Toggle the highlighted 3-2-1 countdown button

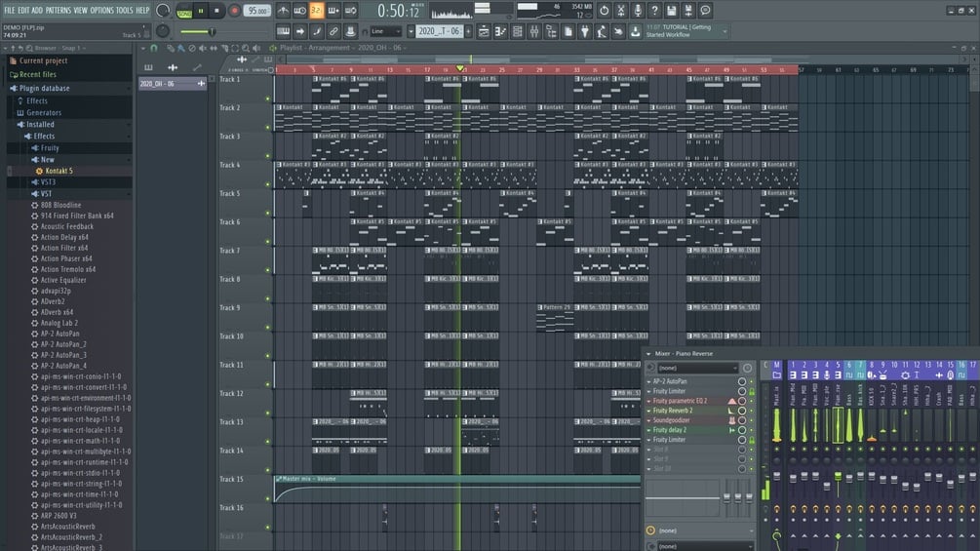(x=317, y=11)
